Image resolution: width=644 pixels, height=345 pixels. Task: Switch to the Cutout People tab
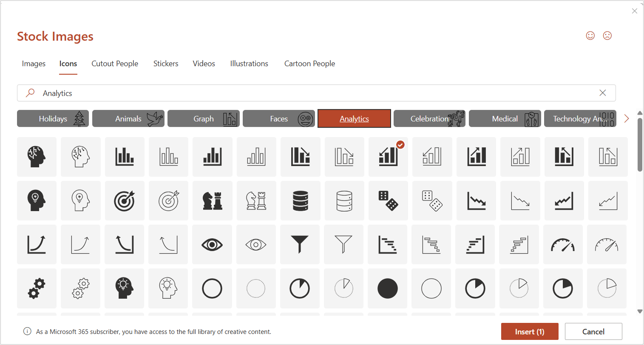[115, 64]
